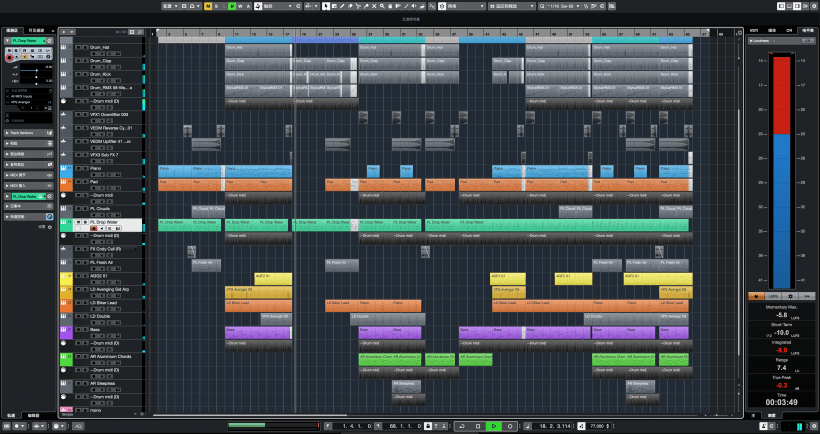Expand the MIDI 插入 inspector section
Screen dimensions: 820x434
pyautogui.click(x=29, y=185)
